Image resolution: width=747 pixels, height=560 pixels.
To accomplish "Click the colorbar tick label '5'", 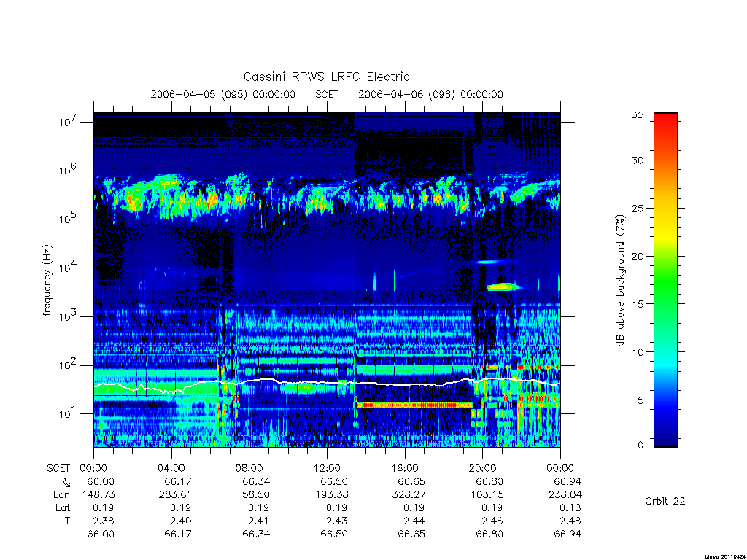I will click(x=640, y=400).
